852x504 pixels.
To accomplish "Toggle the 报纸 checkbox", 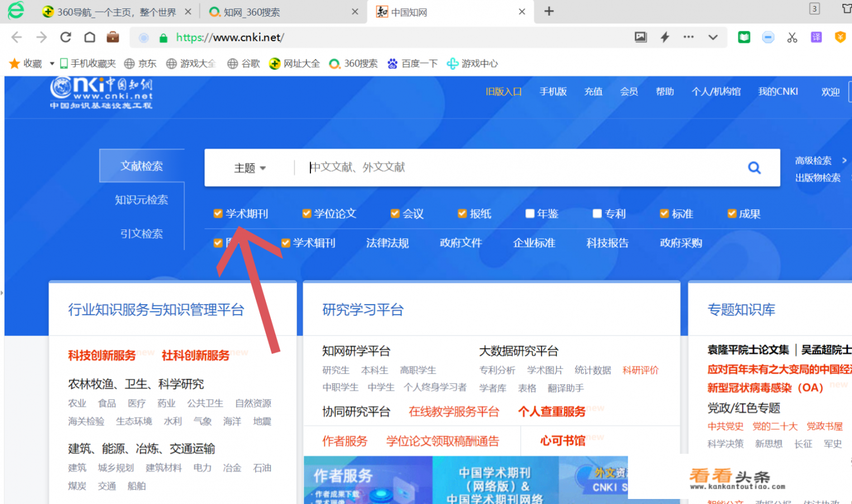I will coord(462,213).
